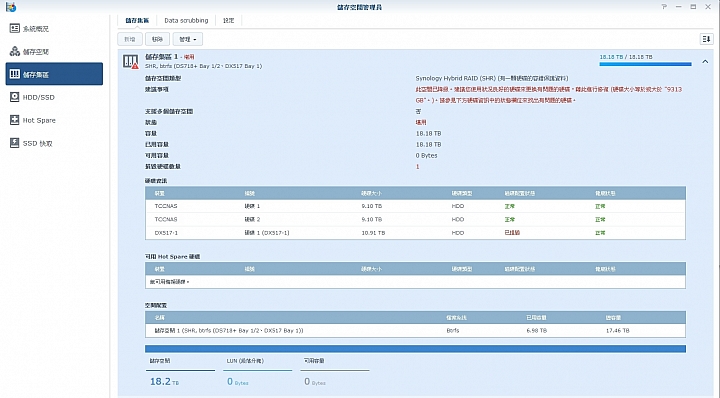
Task: Click the 6.98 TB used capacity cell
Action: coord(536,331)
